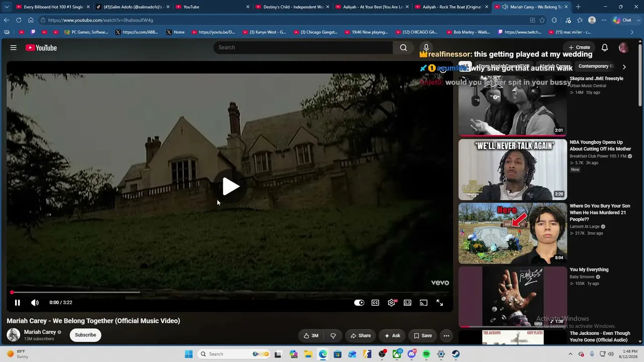Cast the video to a TV
Screen dimensions: 644x362
(x=424, y=303)
